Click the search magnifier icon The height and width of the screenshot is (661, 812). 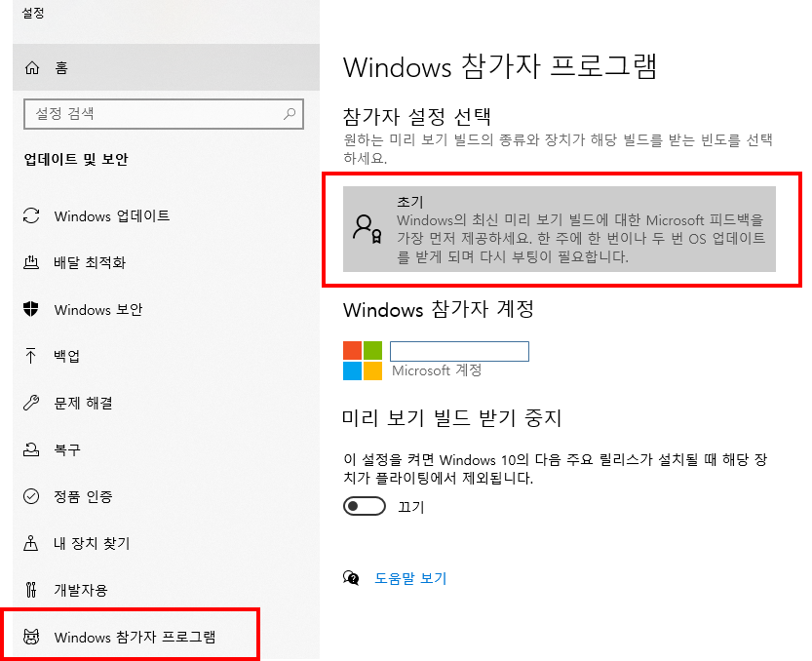290,113
